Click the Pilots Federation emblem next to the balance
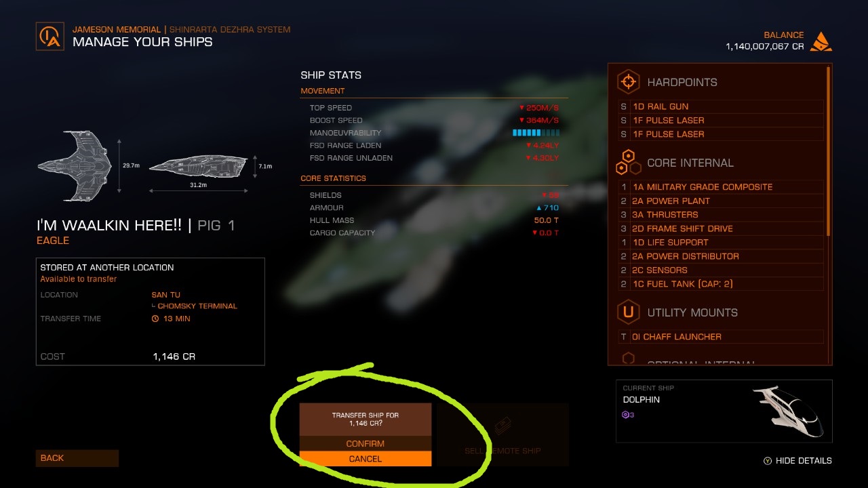 tap(821, 41)
